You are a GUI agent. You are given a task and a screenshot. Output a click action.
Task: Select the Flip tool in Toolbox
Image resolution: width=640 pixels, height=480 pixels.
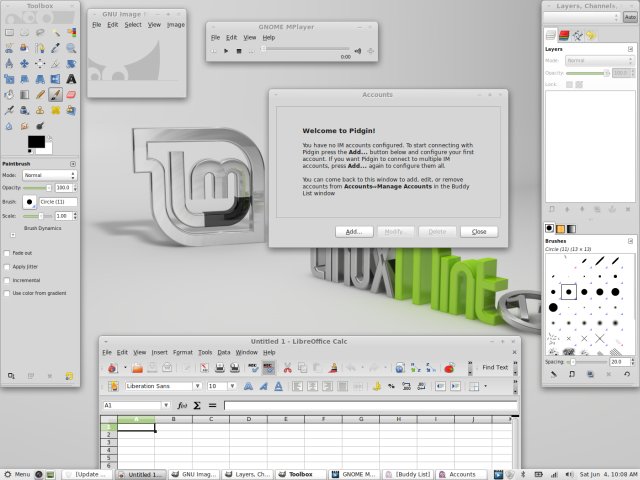pos(56,79)
